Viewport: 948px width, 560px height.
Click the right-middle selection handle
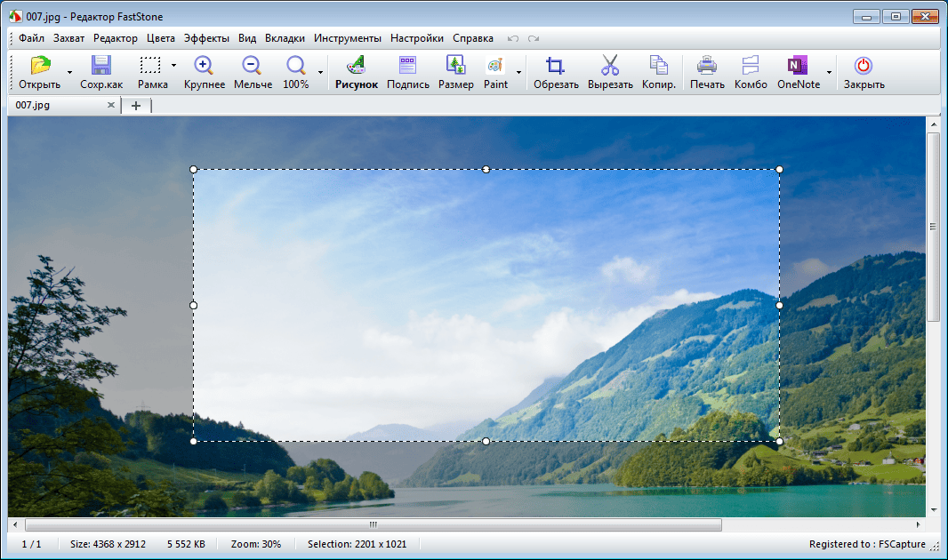pos(779,306)
